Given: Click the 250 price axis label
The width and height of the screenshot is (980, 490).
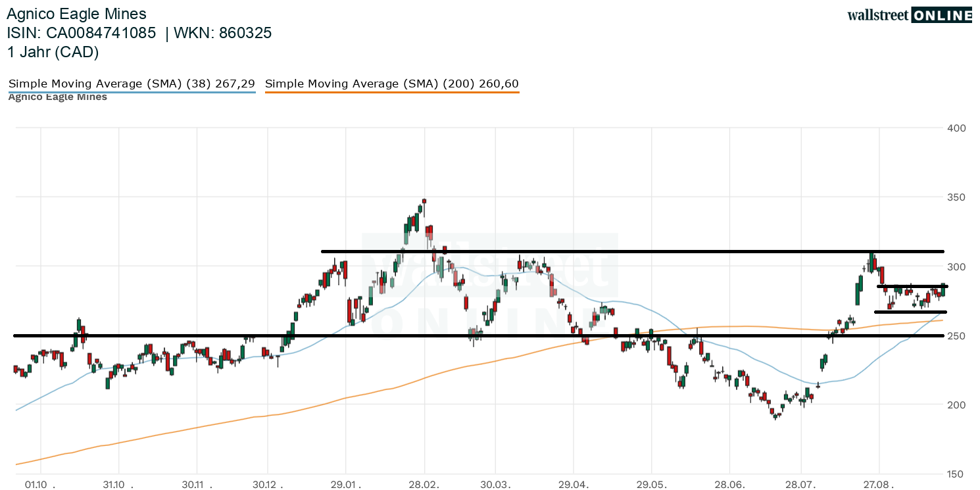Looking at the screenshot, I should point(956,335).
